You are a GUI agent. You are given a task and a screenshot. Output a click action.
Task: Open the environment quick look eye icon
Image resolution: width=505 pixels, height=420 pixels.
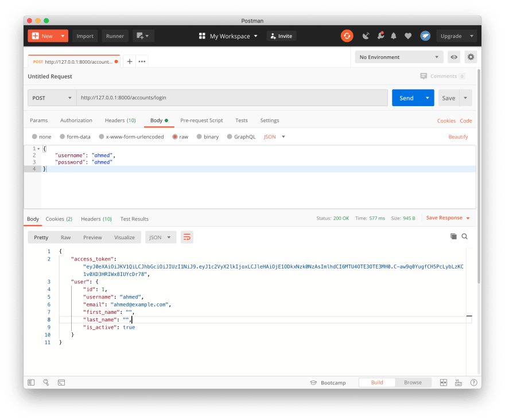pos(454,57)
